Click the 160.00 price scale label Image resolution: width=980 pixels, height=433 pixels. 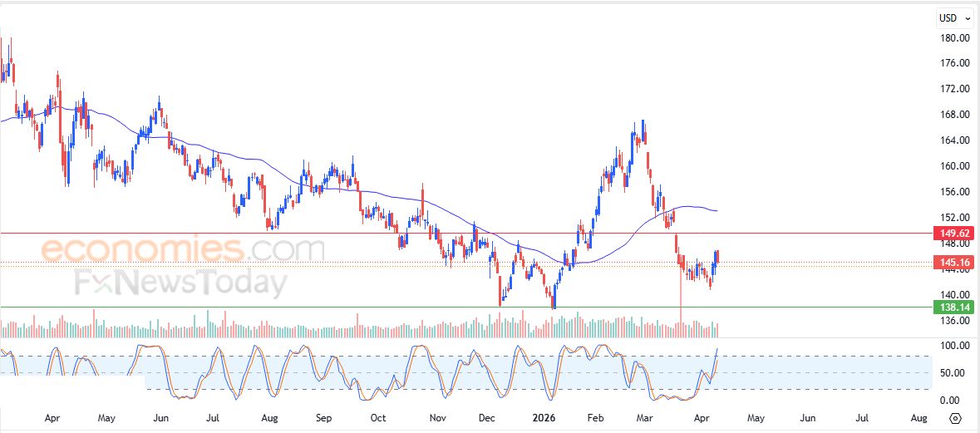coord(954,166)
